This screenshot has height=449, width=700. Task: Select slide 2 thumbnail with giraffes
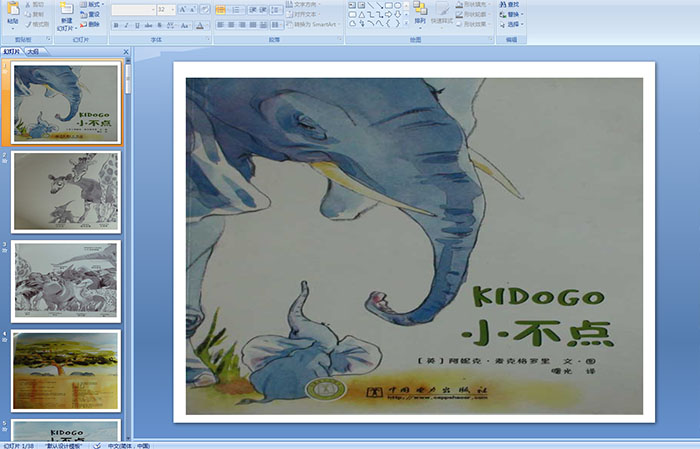pos(66,192)
